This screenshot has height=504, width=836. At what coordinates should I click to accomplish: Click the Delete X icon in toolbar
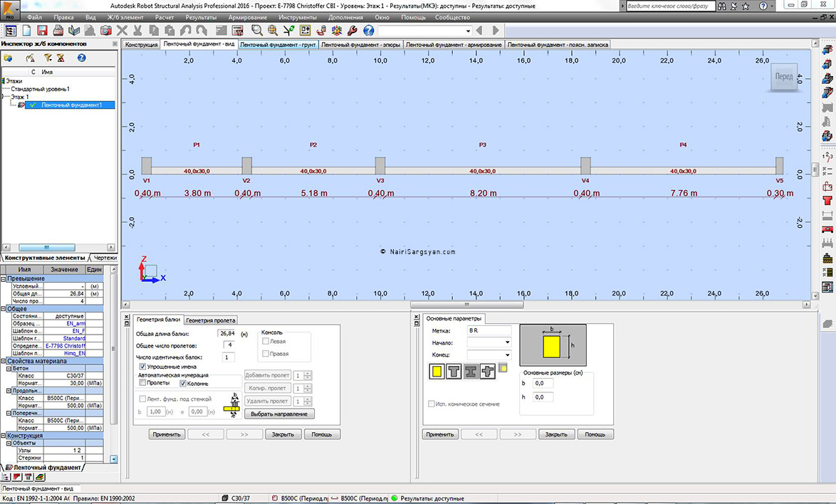click(x=122, y=31)
